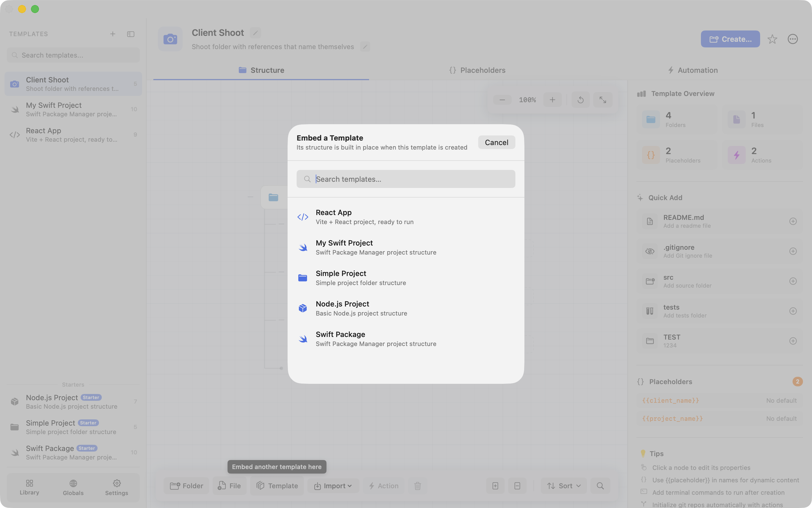Open the Structure tab
Image resolution: width=812 pixels, height=508 pixels.
point(261,70)
